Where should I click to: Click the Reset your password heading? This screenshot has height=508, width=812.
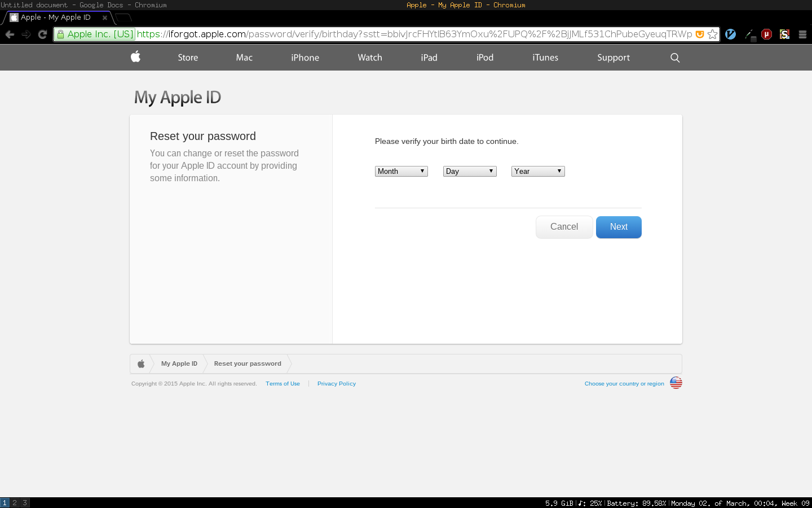(203, 136)
